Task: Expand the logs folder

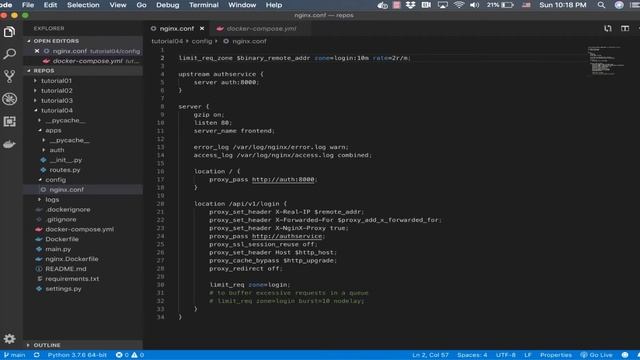Action: tap(52, 200)
